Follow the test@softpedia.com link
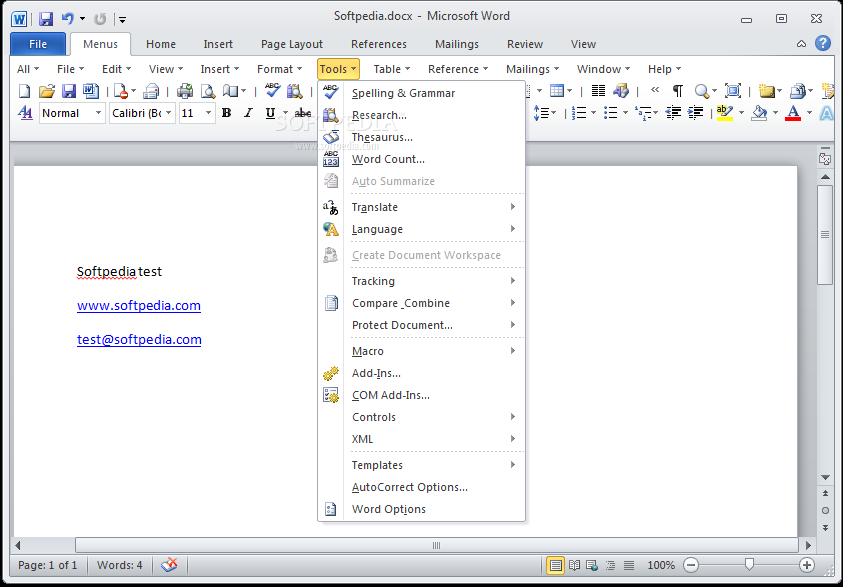Image resolution: width=843 pixels, height=587 pixels. point(139,340)
